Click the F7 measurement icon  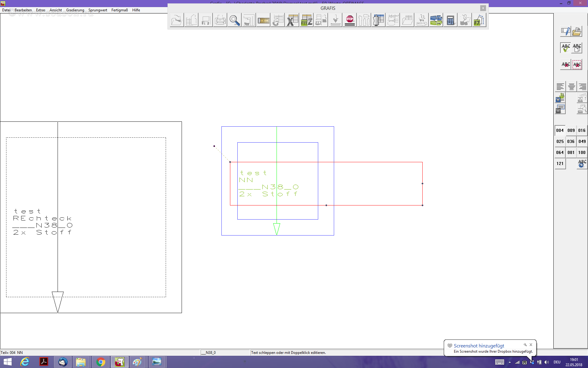coord(479,20)
